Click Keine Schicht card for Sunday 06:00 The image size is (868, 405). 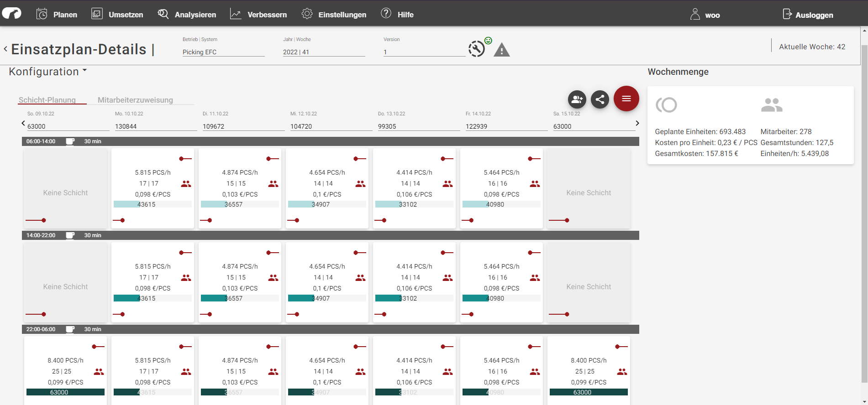click(x=65, y=188)
